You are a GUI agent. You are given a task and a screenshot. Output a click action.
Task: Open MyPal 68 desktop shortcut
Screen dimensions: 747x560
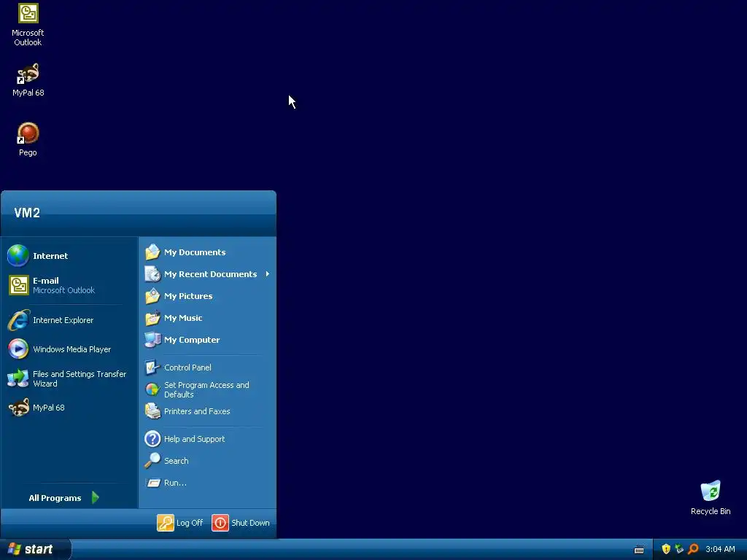28,80
